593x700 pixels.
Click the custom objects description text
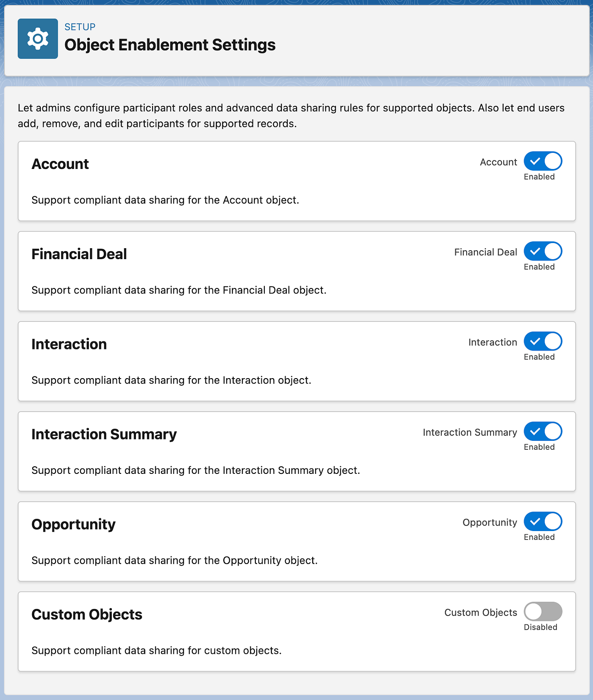tap(156, 650)
